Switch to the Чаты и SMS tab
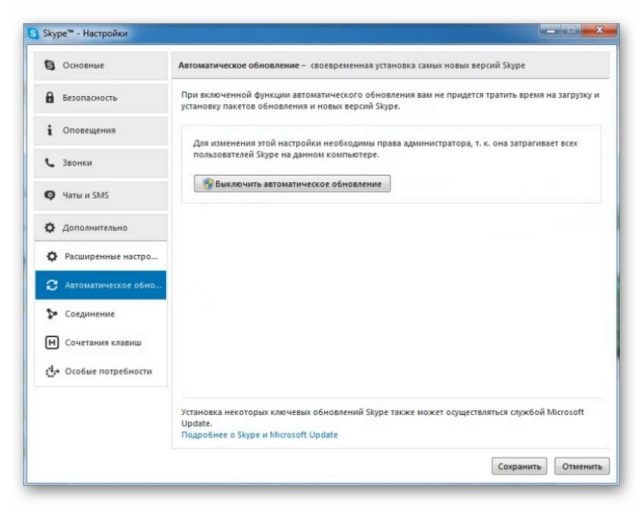The width and height of the screenshot is (643, 509). (x=101, y=195)
